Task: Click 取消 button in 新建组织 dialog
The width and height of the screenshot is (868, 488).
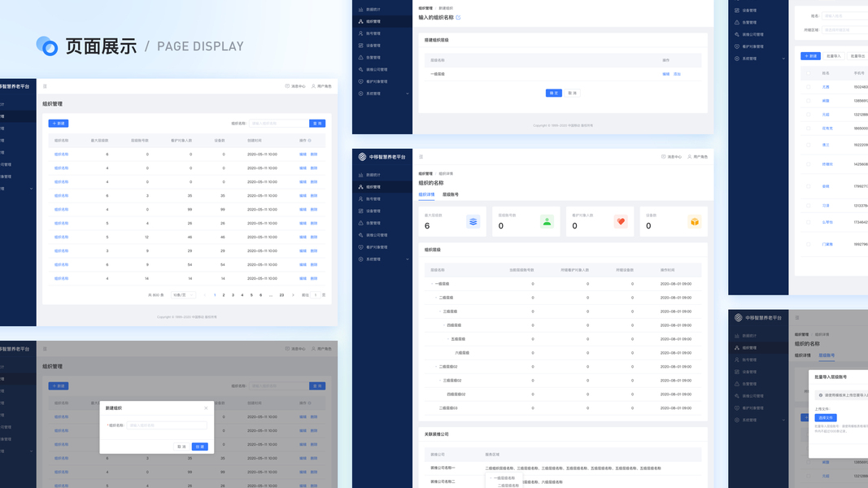Action: coord(181,447)
